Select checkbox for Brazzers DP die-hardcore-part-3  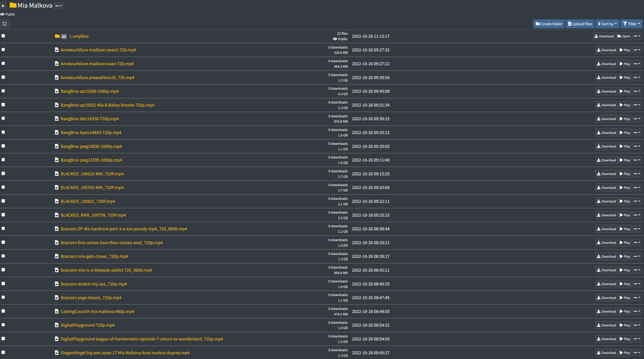coord(3,228)
